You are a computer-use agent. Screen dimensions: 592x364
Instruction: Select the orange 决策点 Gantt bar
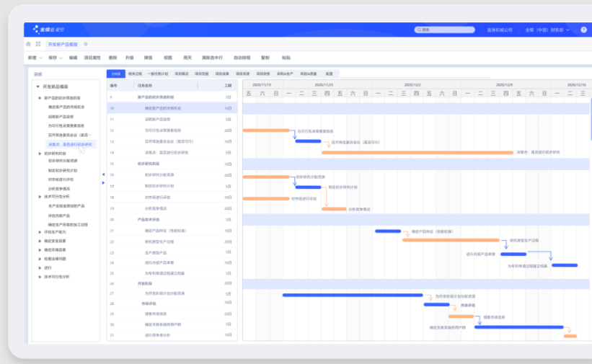(x=418, y=153)
